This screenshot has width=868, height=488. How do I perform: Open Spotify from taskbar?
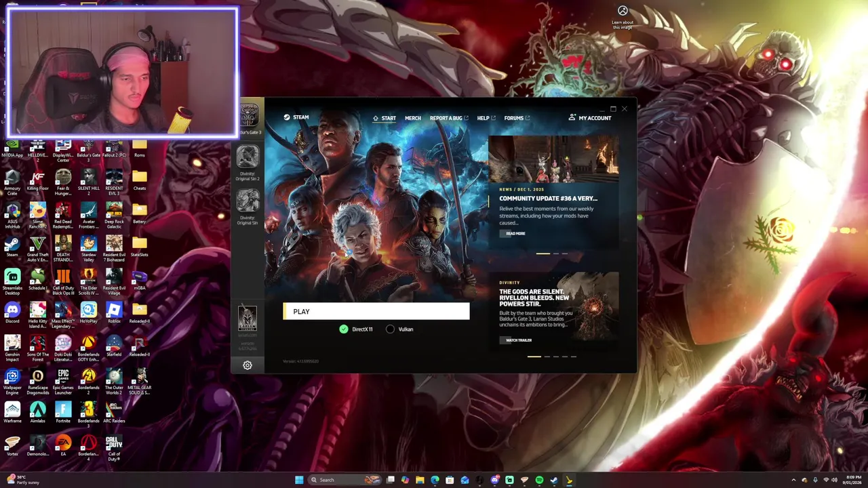click(x=539, y=480)
